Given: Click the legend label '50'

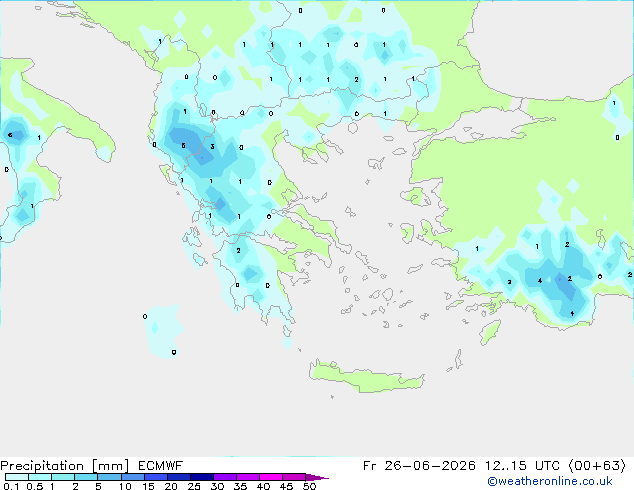Looking at the screenshot, I should click(309, 486).
